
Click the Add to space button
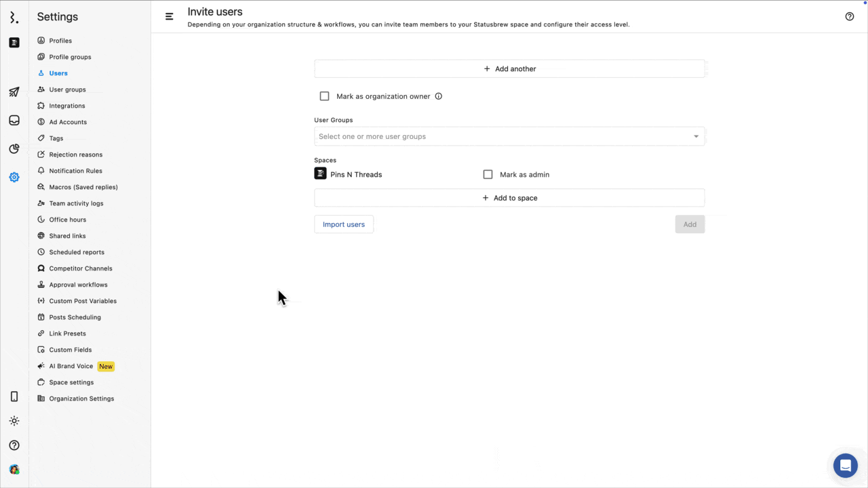[509, 198]
